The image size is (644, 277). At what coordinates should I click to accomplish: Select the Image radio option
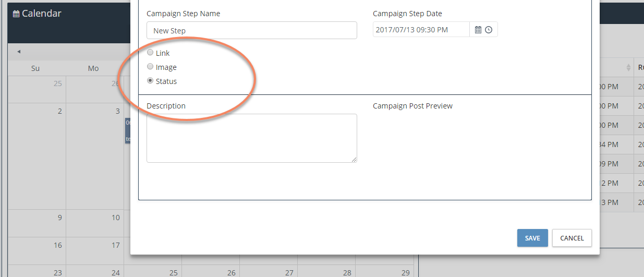click(150, 67)
